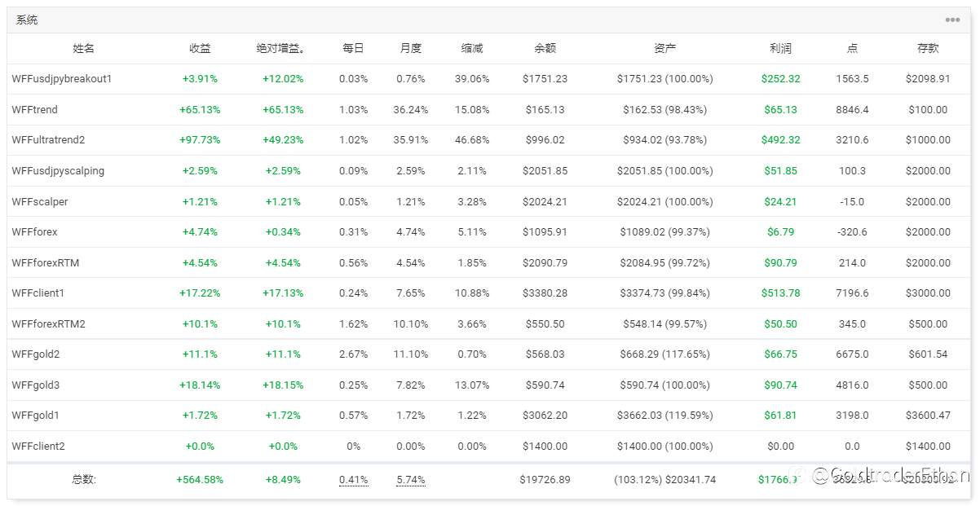Sort by 缩减 column header
The image size is (980, 506).
[472, 49]
